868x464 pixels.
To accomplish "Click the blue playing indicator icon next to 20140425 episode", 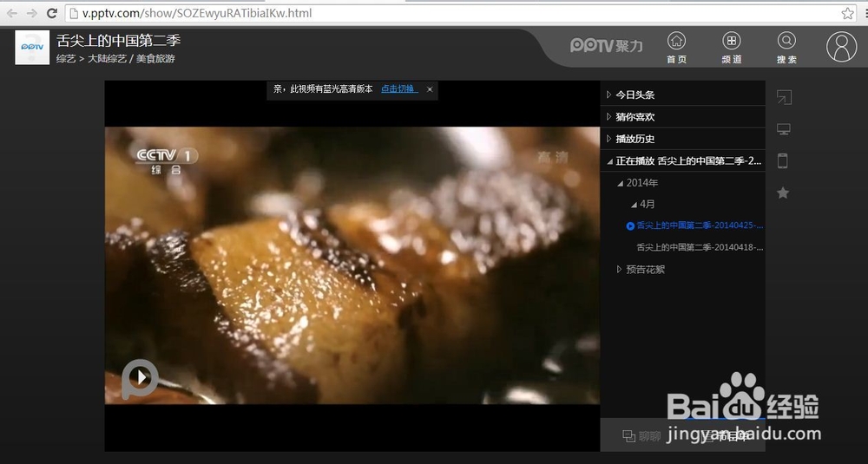I will coord(630,225).
